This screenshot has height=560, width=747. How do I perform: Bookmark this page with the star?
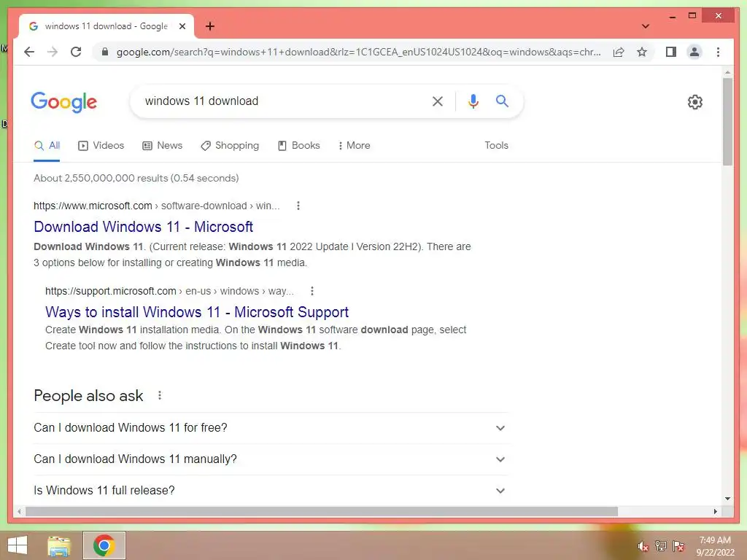click(642, 52)
